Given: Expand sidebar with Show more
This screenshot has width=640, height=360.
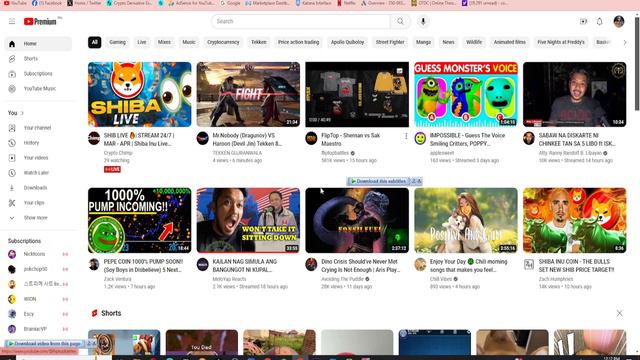Looking at the screenshot, I should tap(38, 218).
